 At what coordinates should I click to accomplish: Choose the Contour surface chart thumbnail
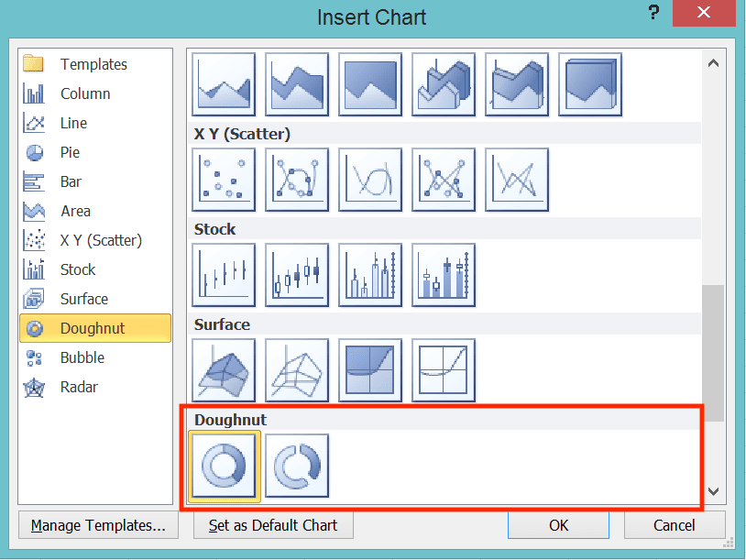[x=370, y=370]
